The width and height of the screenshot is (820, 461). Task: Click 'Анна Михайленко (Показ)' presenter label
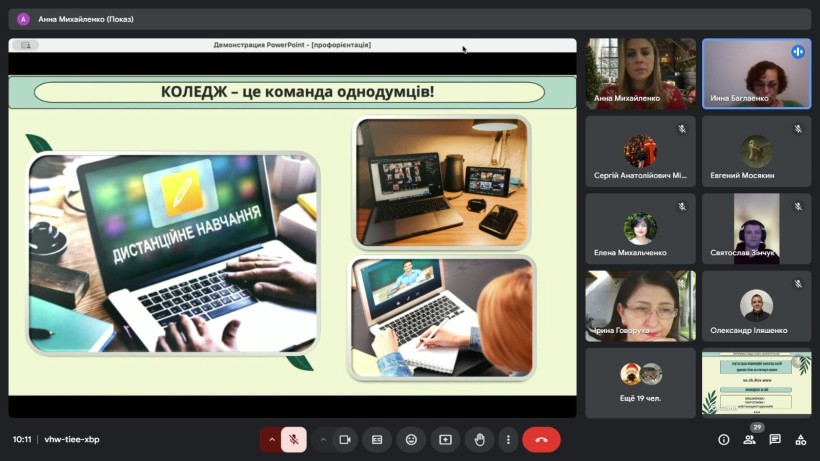click(x=86, y=19)
